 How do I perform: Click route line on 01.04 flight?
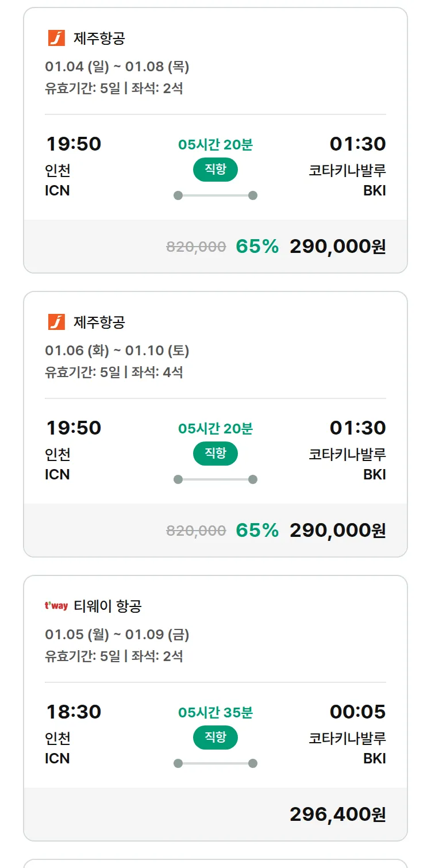point(215,195)
